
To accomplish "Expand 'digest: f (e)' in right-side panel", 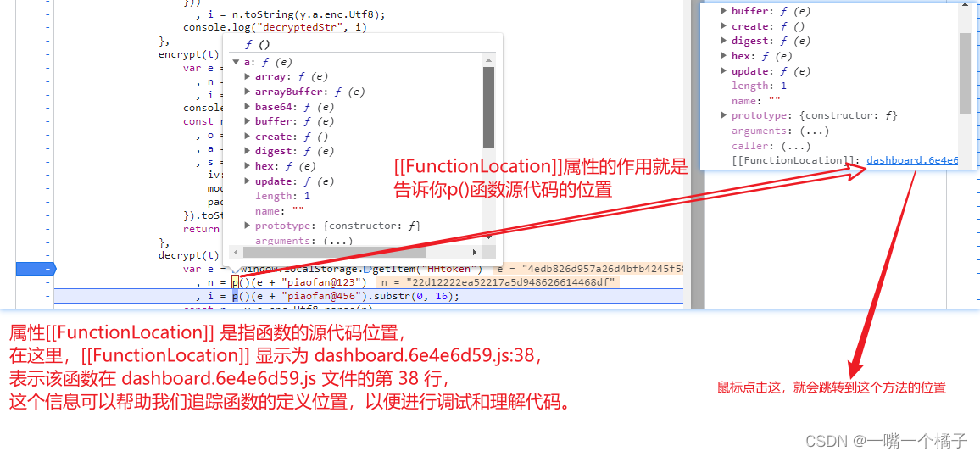I will pyautogui.click(x=724, y=42).
